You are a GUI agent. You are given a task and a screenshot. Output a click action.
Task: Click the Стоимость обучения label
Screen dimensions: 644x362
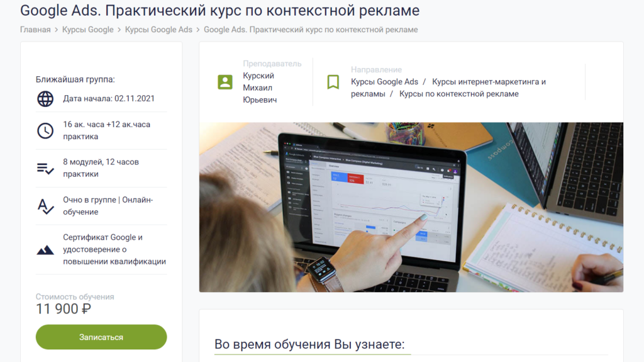pyautogui.click(x=75, y=297)
